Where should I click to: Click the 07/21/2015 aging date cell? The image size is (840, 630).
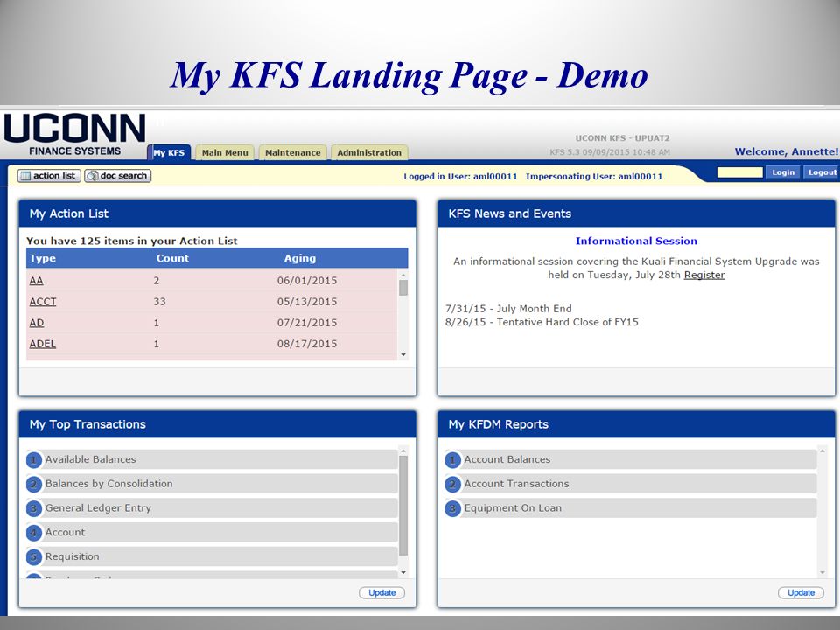tap(307, 323)
